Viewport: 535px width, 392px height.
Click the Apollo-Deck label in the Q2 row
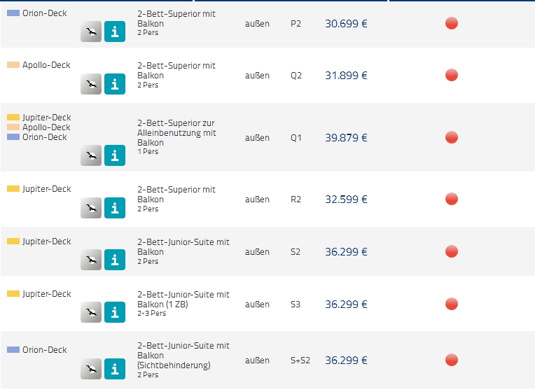(x=46, y=65)
